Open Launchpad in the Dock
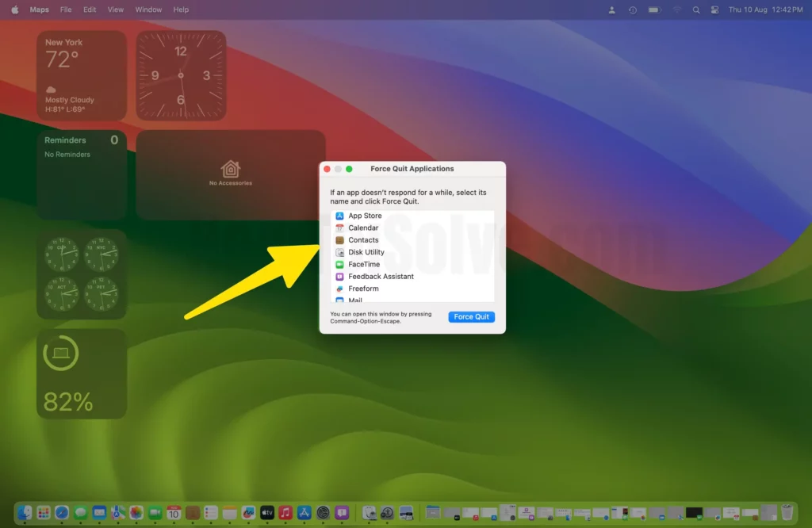Viewport: 812px width, 528px height. tap(44, 512)
